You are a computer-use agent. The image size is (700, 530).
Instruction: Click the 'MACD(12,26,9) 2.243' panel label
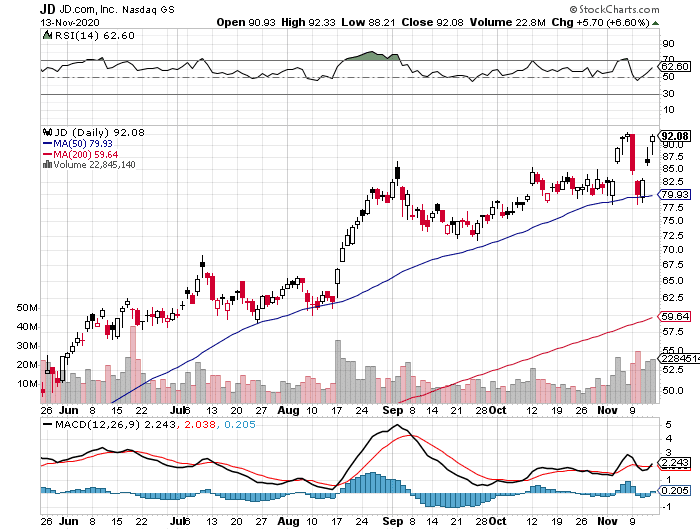pyautogui.click(x=115, y=425)
